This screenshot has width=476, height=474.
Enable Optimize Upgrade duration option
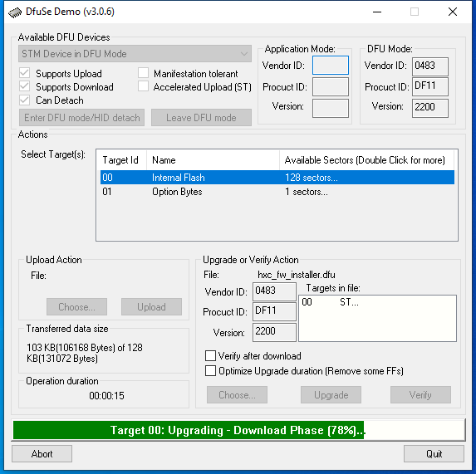[210, 370]
